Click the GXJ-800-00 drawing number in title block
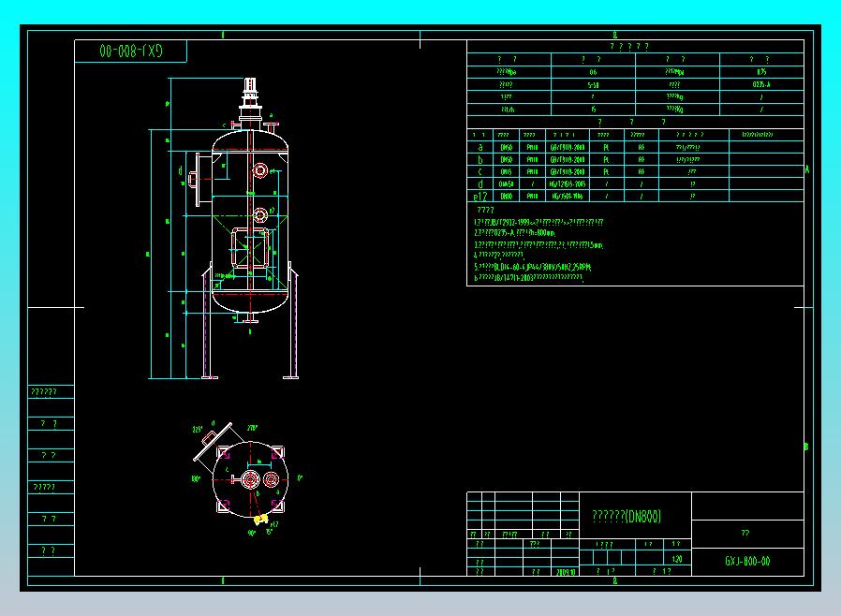The width and height of the screenshot is (841, 616). (747, 562)
